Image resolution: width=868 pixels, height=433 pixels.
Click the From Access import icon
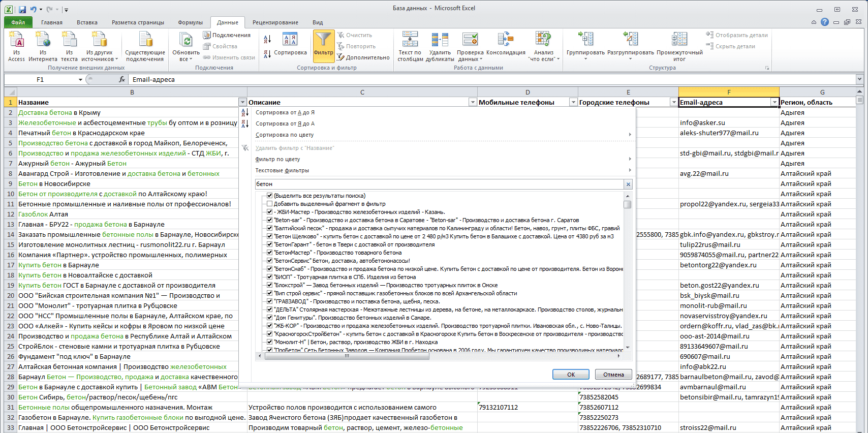[16, 46]
